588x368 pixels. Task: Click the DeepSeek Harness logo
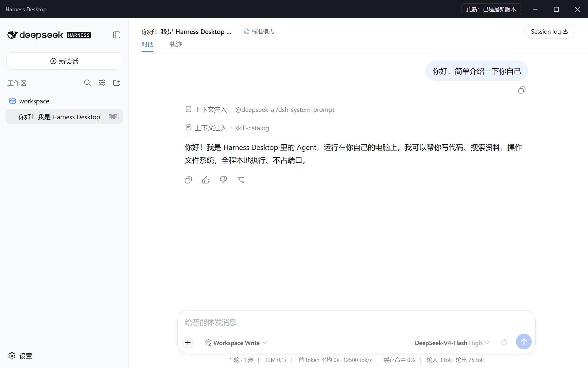[x=49, y=35]
